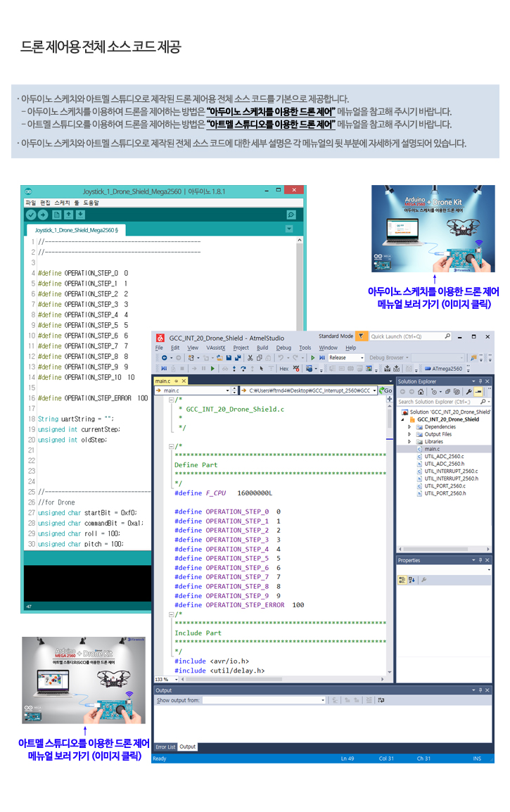This screenshot has width=510, height=812.
Task: Click Open sketch up-arrow icon in Arduino
Action: (x=68, y=215)
